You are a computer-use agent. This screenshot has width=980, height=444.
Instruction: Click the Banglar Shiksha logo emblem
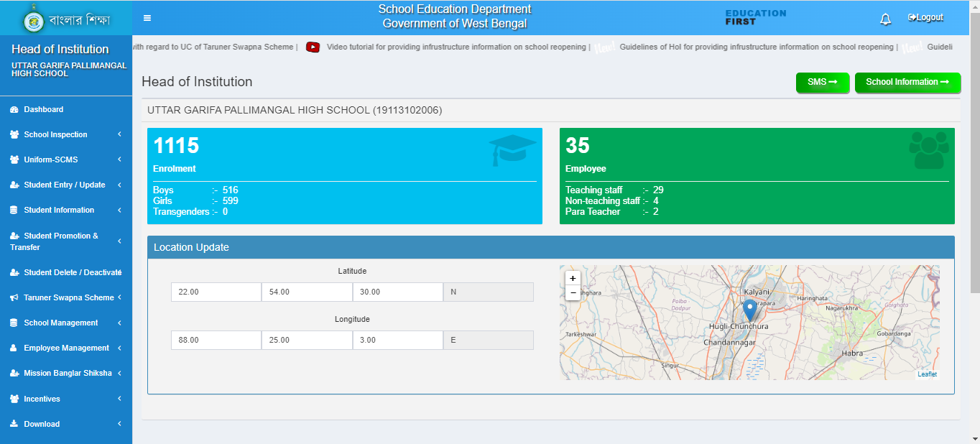[33, 19]
